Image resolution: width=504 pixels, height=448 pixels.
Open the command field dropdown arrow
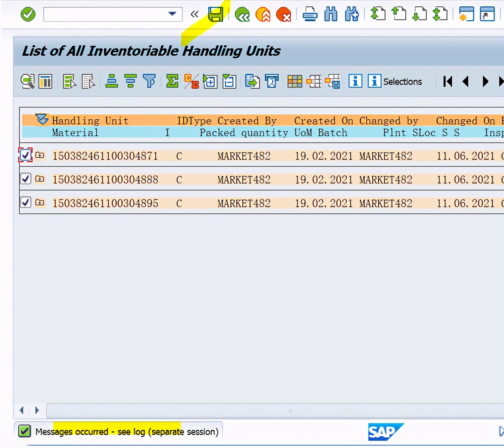point(172,14)
